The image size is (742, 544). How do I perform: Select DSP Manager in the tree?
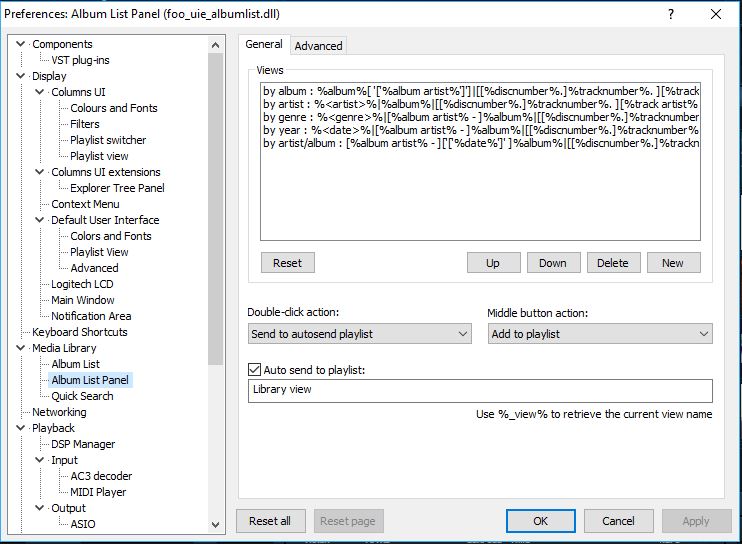pos(83,444)
